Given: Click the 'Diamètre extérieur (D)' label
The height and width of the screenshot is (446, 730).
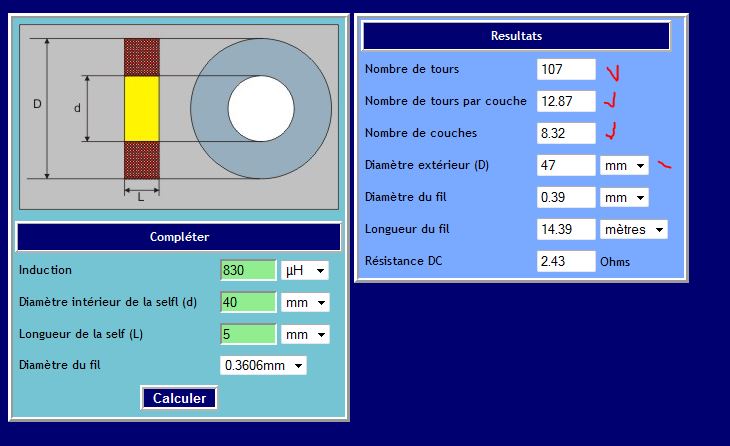Looking at the screenshot, I should point(426,165).
